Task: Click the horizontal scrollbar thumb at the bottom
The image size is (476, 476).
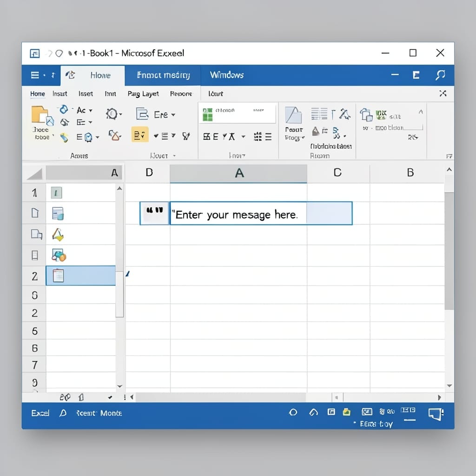Action: [x=221, y=397]
